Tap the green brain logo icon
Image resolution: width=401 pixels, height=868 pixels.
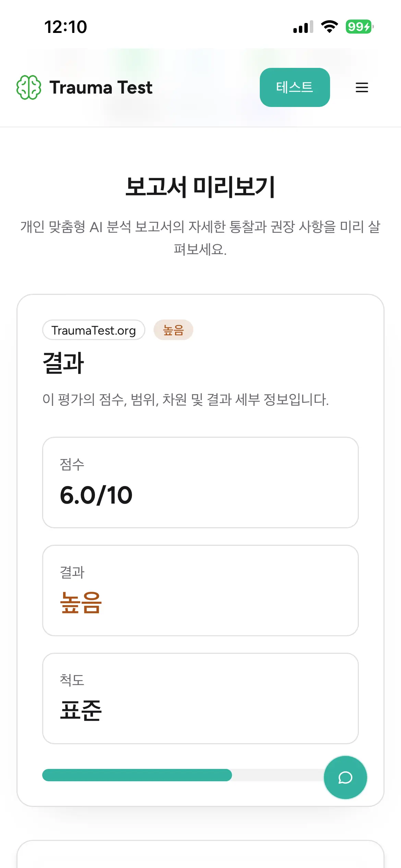(29, 87)
